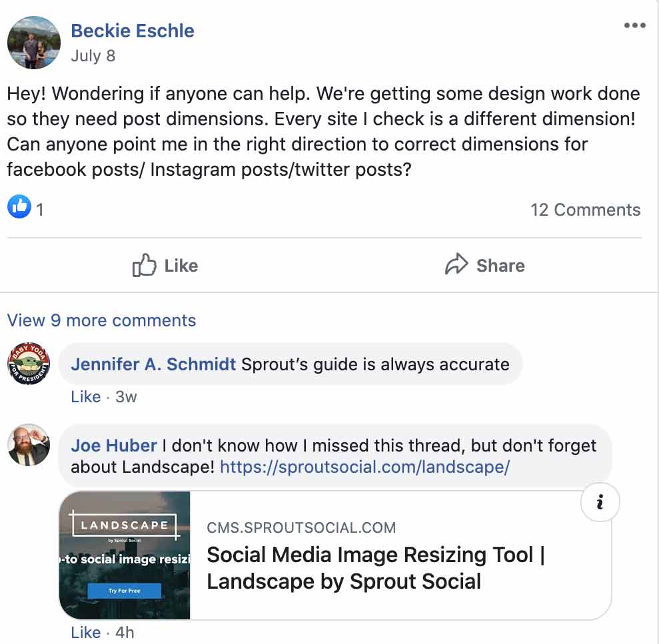This screenshot has width=659, height=644.
Task: Like Joe Huber's comment
Action: coord(86,633)
